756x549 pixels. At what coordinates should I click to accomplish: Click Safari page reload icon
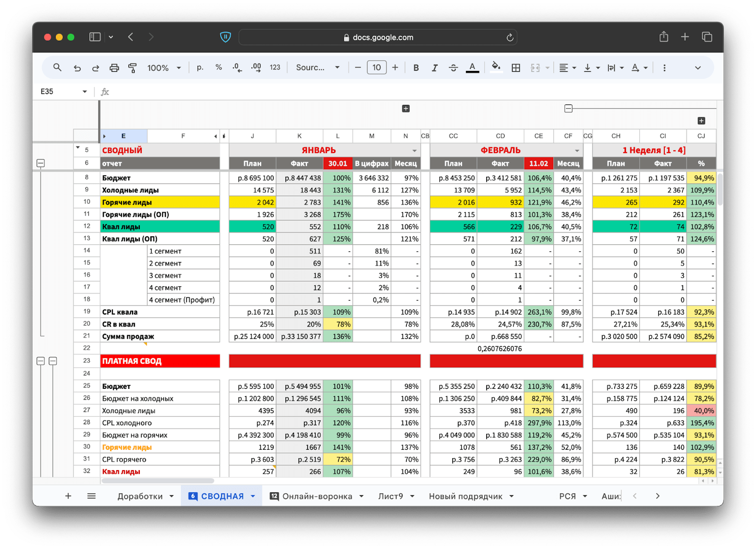pyautogui.click(x=510, y=37)
